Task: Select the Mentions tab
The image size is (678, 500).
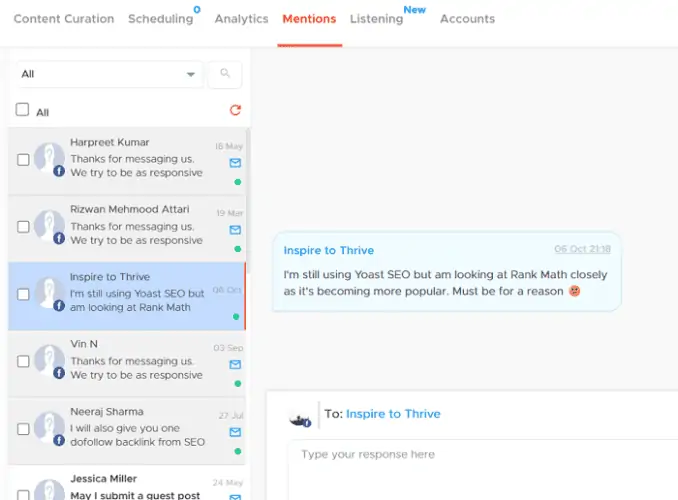Action: (x=309, y=19)
